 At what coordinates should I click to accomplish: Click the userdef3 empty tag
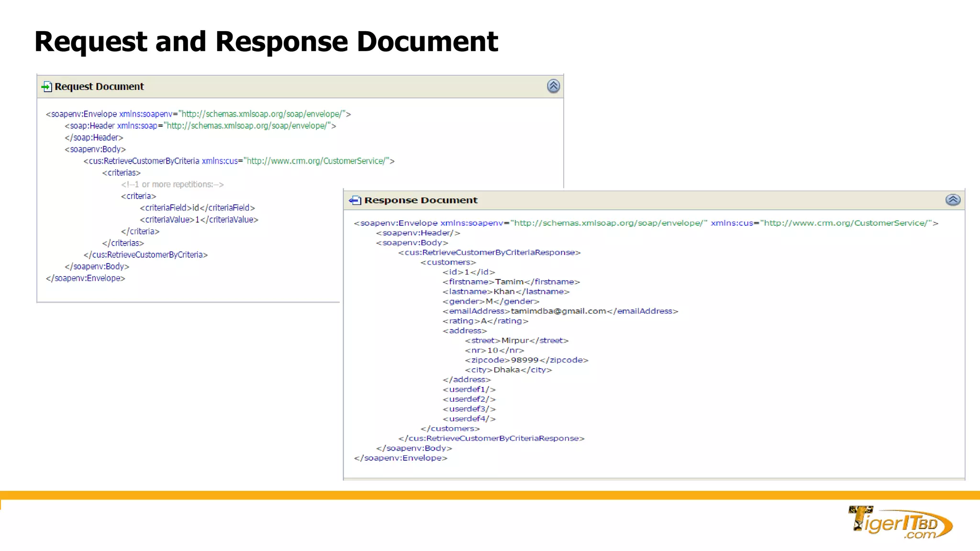[469, 409]
